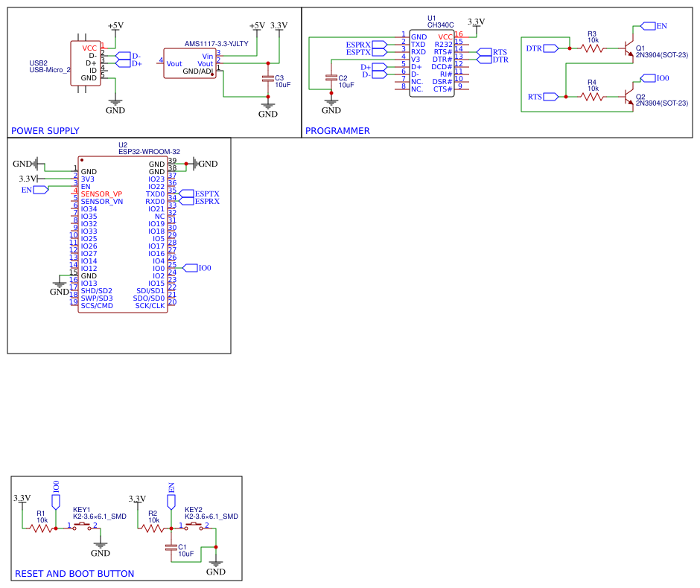Click the RESET AND BOOT BUTTON title
The image size is (700, 588).
[x=74, y=574]
